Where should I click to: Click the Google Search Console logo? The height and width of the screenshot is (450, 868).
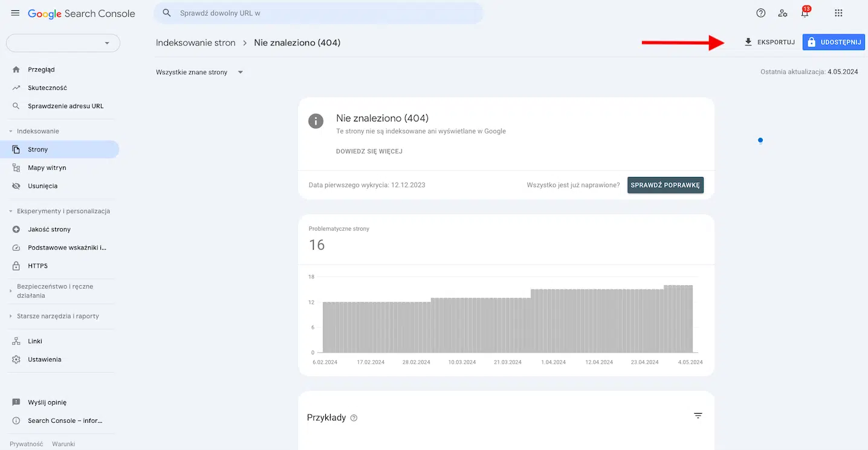82,13
